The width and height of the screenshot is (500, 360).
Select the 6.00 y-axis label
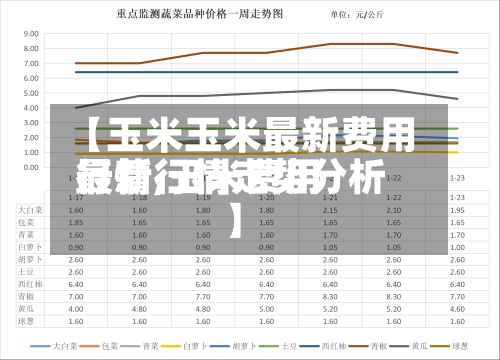pos(31,78)
